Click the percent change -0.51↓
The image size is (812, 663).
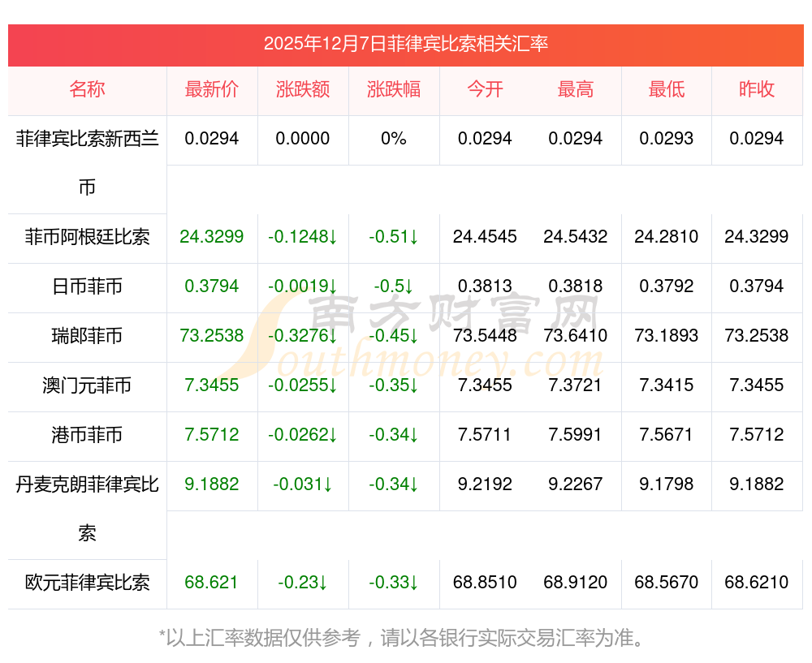(394, 236)
